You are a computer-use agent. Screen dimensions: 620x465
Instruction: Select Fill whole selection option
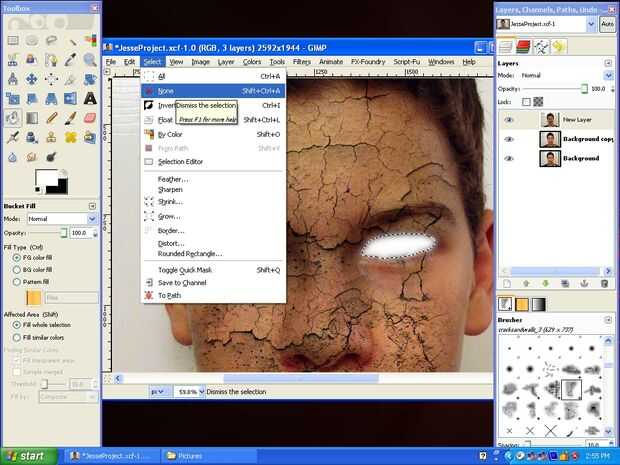[x=17, y=325]
